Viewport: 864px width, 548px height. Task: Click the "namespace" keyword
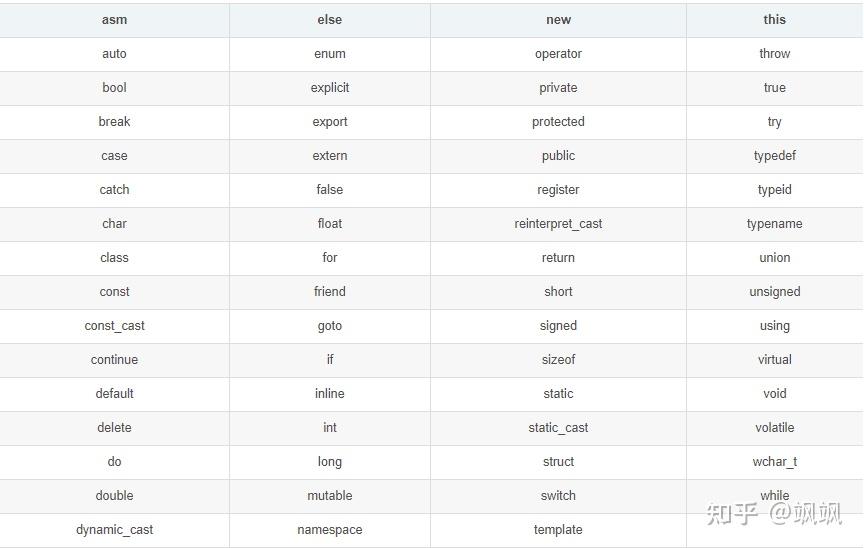pos(329,530)
